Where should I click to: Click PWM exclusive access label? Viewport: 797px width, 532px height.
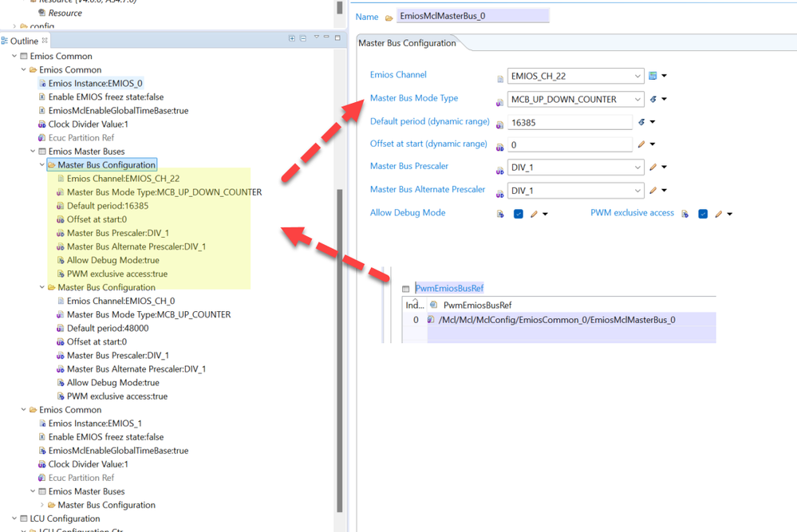633,213
